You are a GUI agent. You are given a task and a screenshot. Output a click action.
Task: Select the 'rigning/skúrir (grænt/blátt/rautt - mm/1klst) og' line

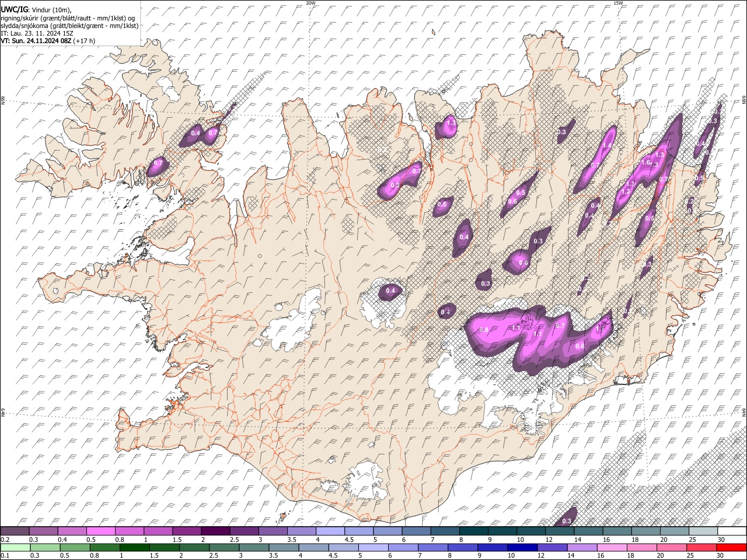pyautogui.click(x=68, y=17)
